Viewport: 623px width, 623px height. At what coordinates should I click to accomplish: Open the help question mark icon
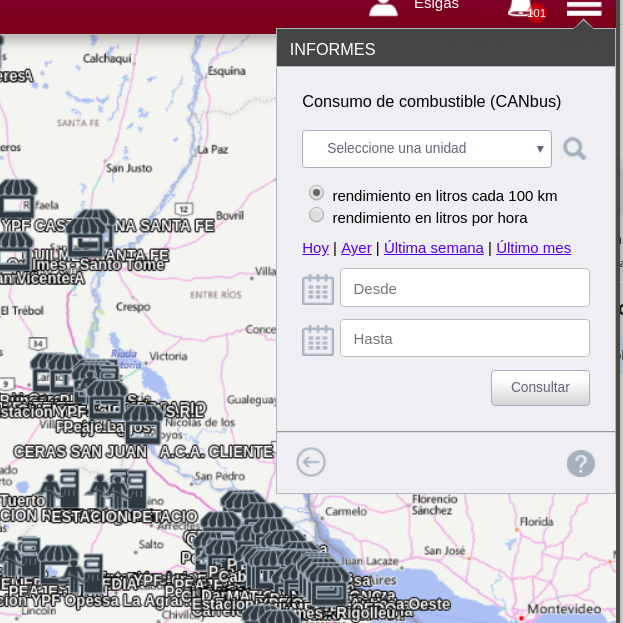[x=581, y=463]
